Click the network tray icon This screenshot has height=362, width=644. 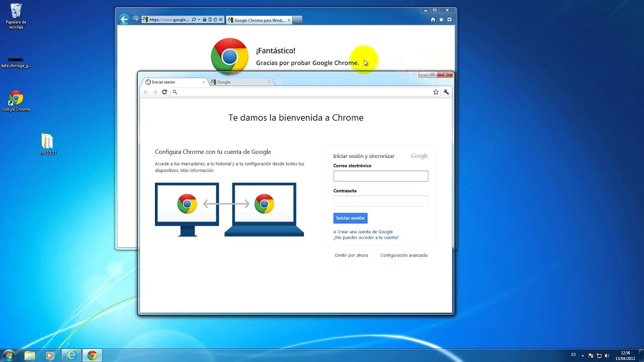(599, 355)
